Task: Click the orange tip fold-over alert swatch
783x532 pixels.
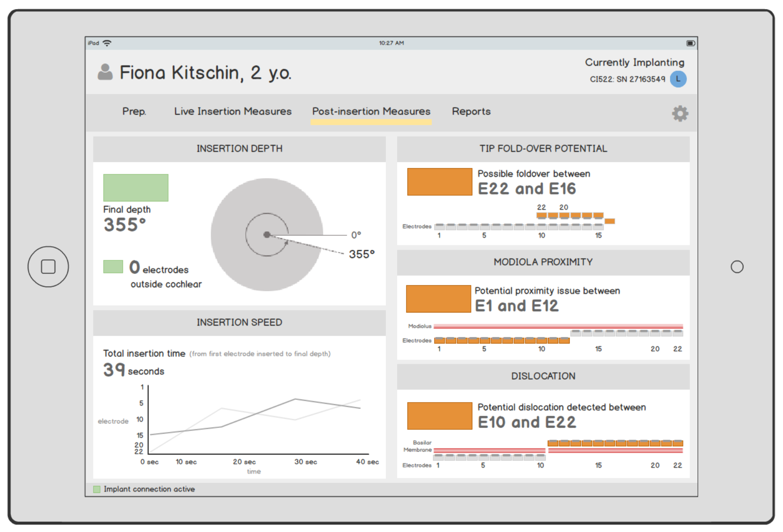Action: point(439,182)
